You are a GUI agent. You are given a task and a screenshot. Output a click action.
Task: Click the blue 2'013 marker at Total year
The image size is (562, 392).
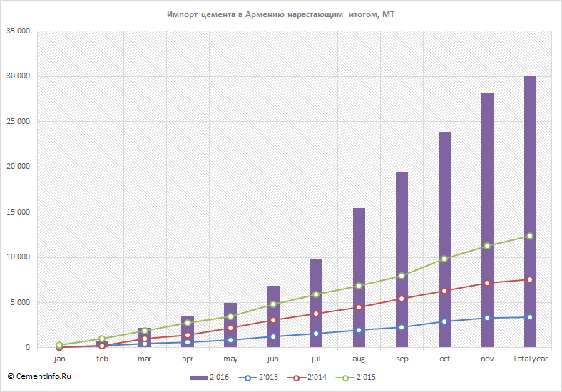530,317
